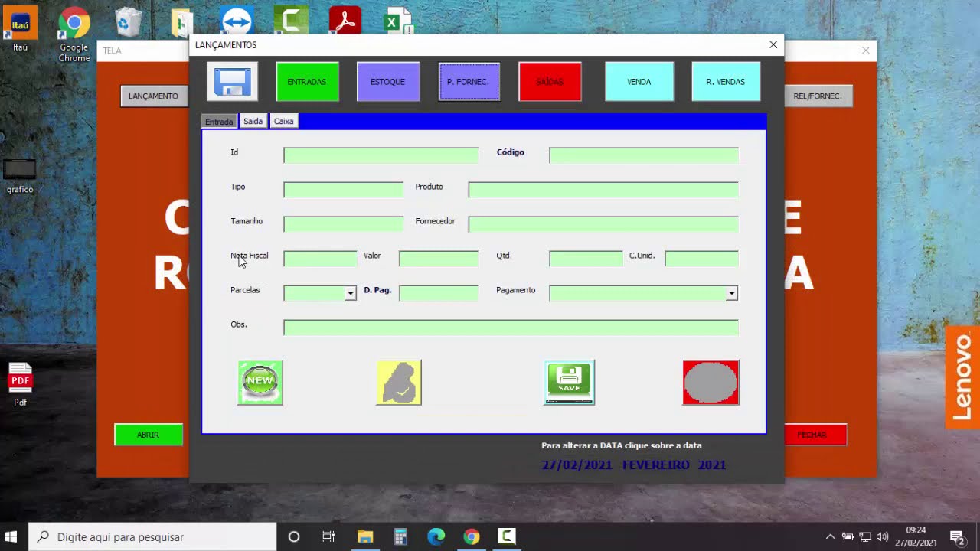Click the green SAVE icon button
The image size is (980, 551).
(x=569, y=383)
